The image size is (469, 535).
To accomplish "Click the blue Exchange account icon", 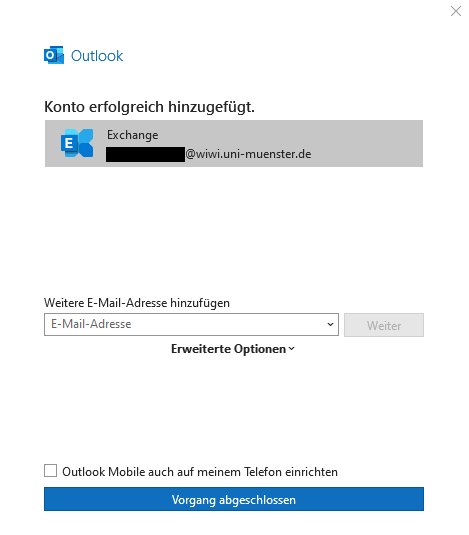I will [77, 143].
